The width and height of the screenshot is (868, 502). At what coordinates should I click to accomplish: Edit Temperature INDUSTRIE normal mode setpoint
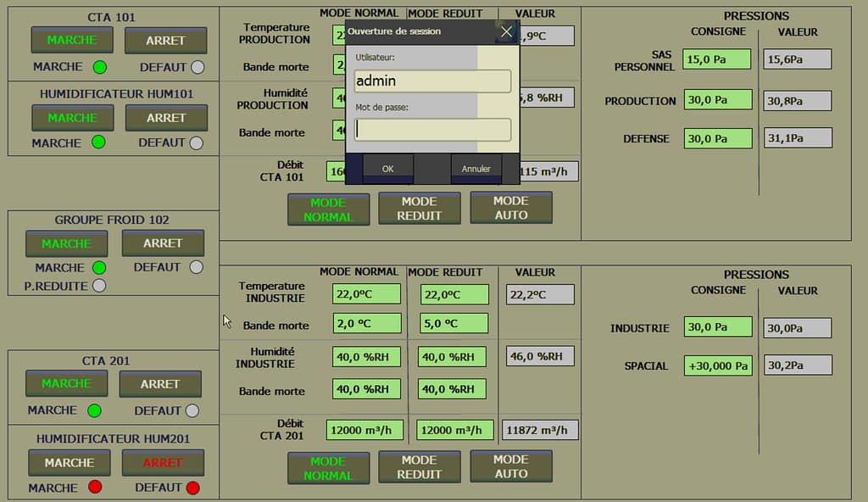[366, 294]
